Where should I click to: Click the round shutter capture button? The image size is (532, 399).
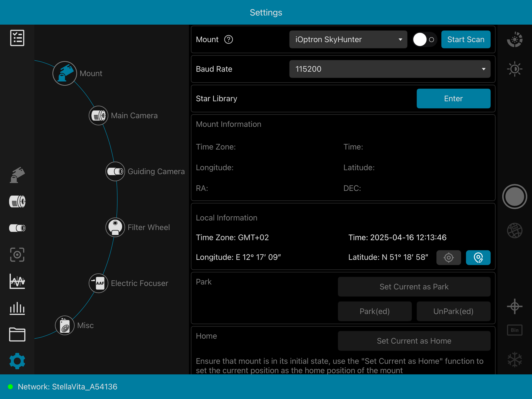[x=515, y=197]
